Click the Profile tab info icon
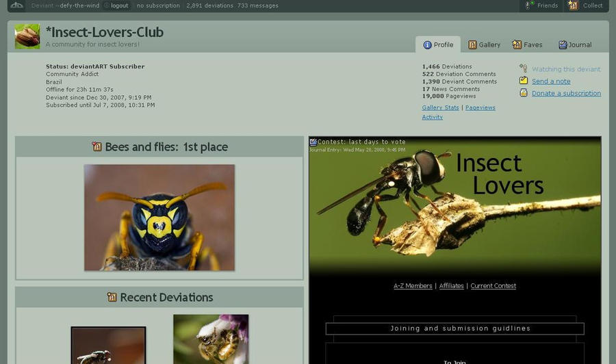616x364 pixels. pyautogui.click(x=427, y=44)
